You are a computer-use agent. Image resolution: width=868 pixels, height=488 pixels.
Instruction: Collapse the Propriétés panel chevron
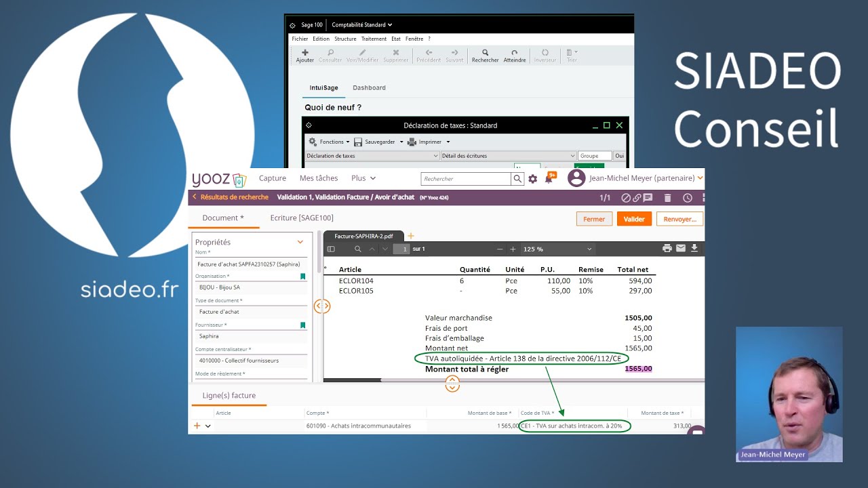click(x=300, y=242)
